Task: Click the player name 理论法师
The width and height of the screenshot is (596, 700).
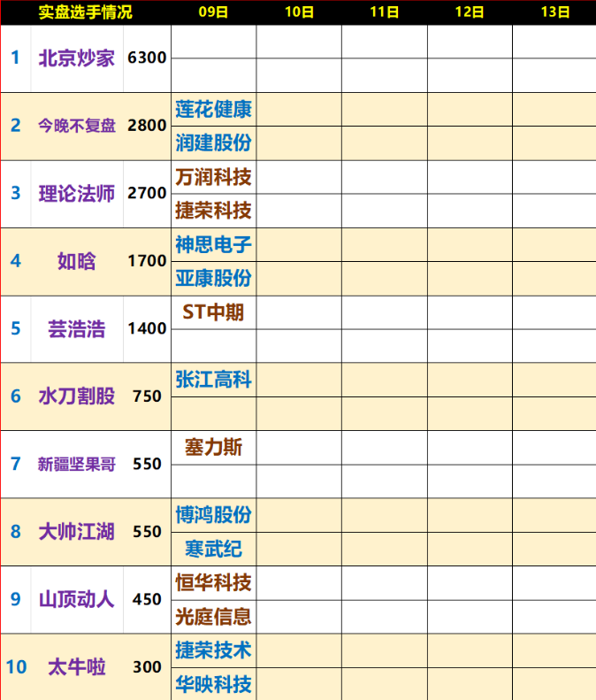Action: (x=77, y=193)
